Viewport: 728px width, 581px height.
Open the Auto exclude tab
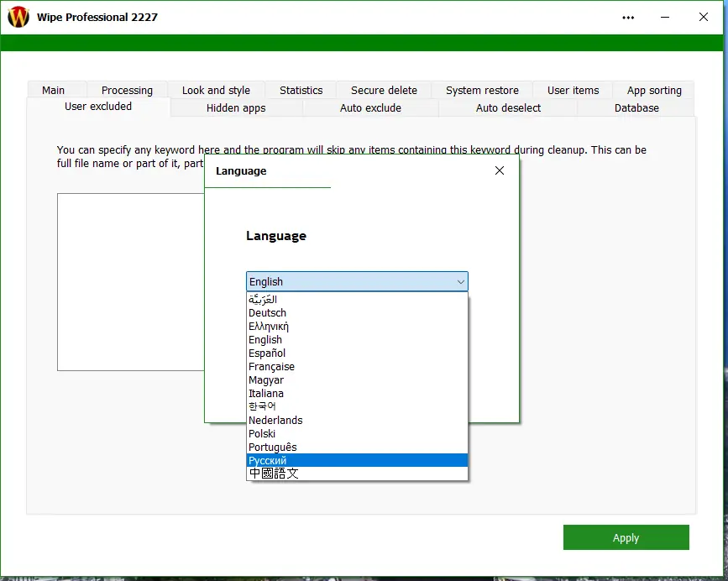370,107
